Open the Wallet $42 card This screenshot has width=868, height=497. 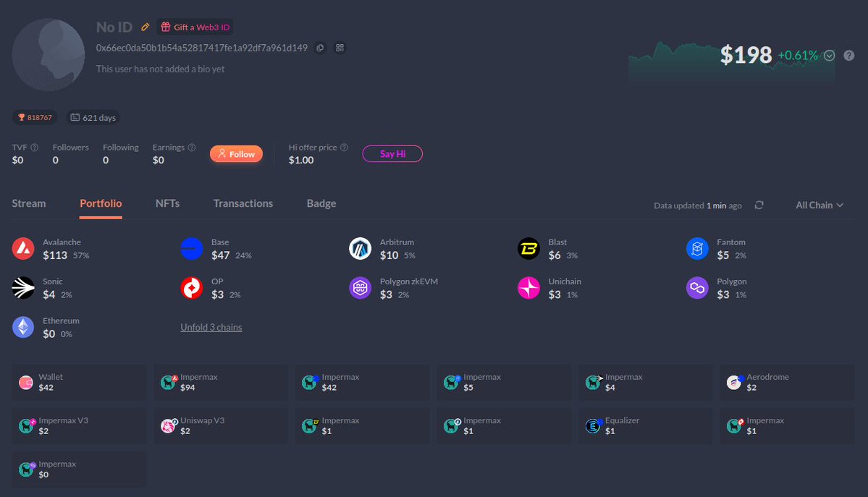pos(80,383)
